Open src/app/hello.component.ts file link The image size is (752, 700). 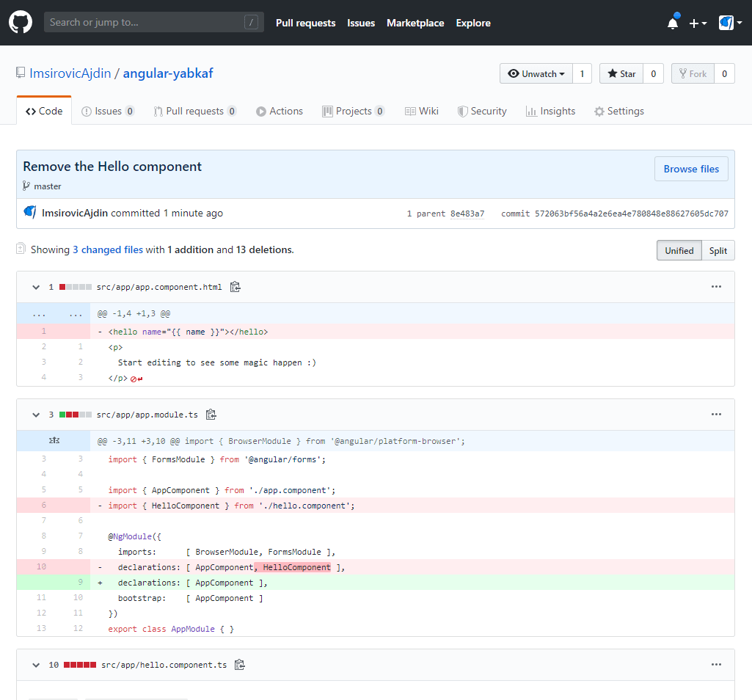pyautogui.click(x=164, y=665)
